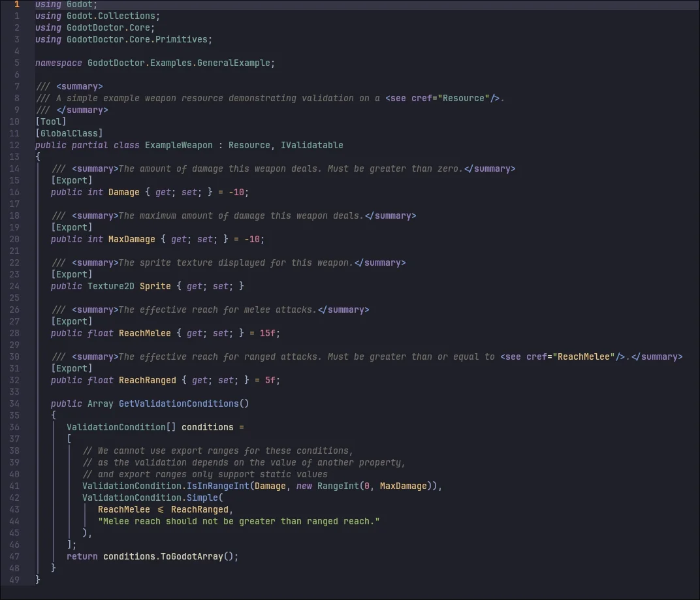Click the using Godot.Collections statement
700x600 pixels.
click(x=98, y=16)
